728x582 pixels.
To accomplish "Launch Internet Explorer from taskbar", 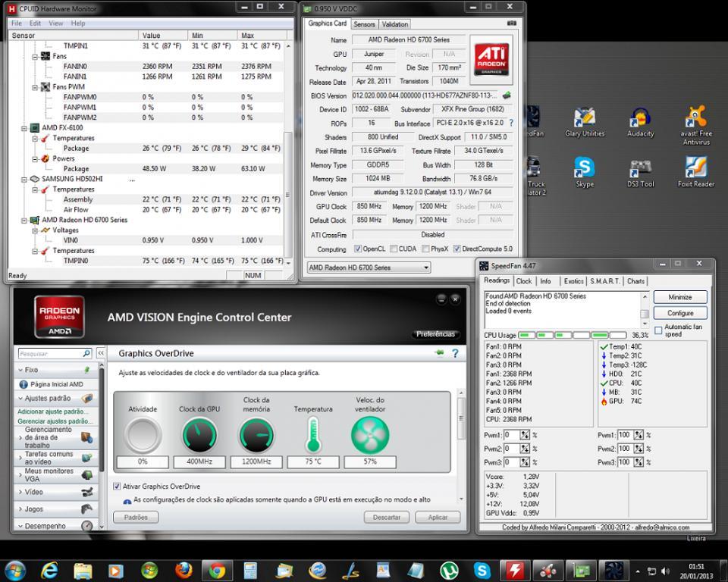I will pos(50,571).
